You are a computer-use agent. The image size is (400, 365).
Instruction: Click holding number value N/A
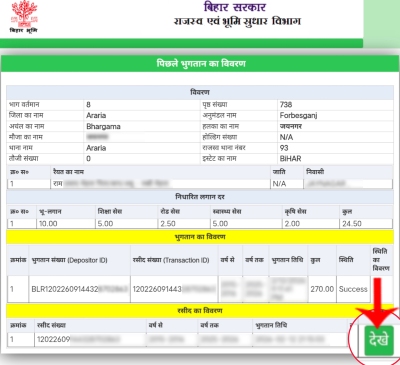click(286, 137)
